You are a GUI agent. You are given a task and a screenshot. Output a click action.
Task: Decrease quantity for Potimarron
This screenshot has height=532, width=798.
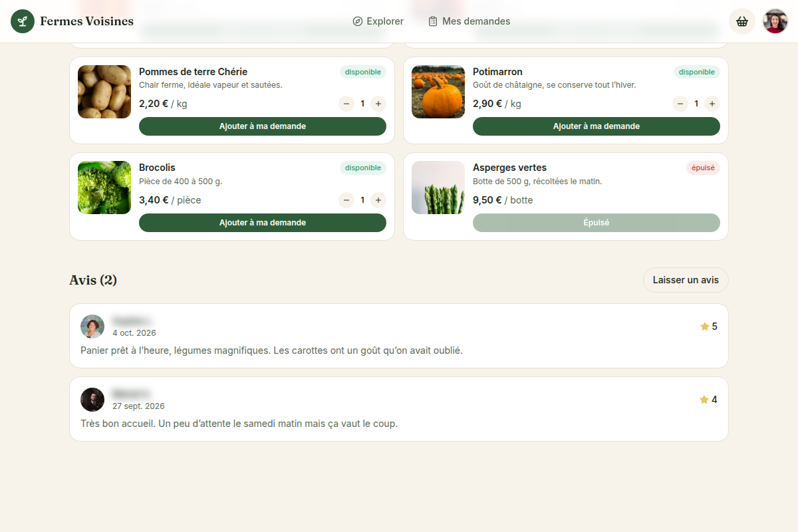(x=680, y=104)
